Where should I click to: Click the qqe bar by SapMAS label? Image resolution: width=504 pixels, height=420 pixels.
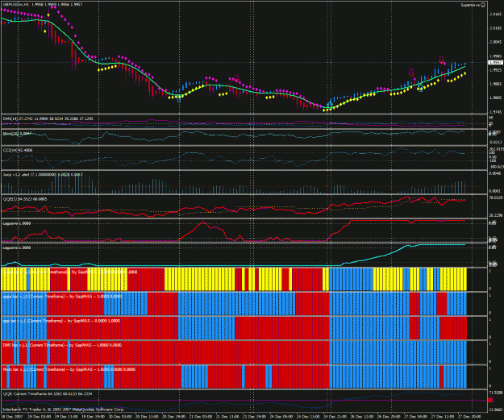61,321
